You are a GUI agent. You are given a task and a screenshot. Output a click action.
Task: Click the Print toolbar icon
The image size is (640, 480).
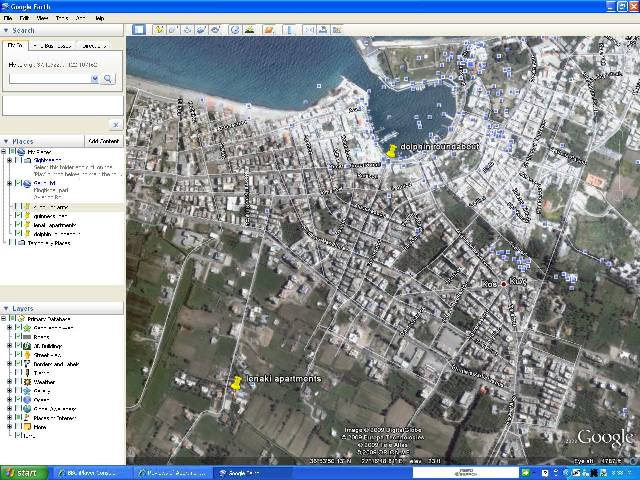click(323, 29)
